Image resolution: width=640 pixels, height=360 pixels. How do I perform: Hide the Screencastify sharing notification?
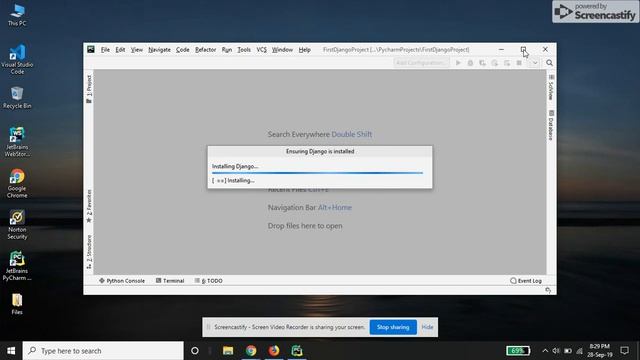(x=427, y=327)
